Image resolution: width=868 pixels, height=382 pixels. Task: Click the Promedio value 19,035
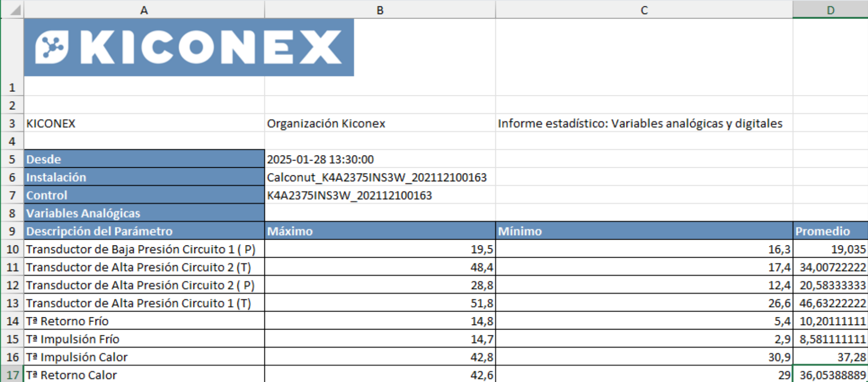pos(830,249)
